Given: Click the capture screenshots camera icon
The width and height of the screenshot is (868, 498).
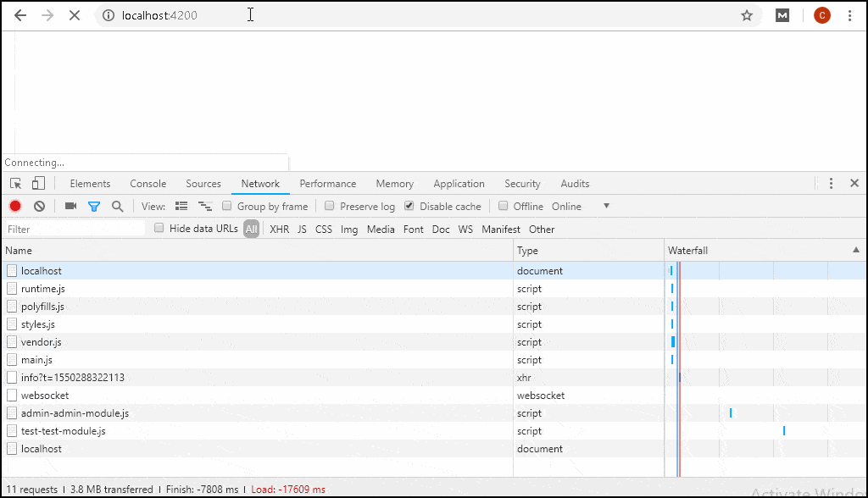Looking at the screenshot, I should 71,206.
